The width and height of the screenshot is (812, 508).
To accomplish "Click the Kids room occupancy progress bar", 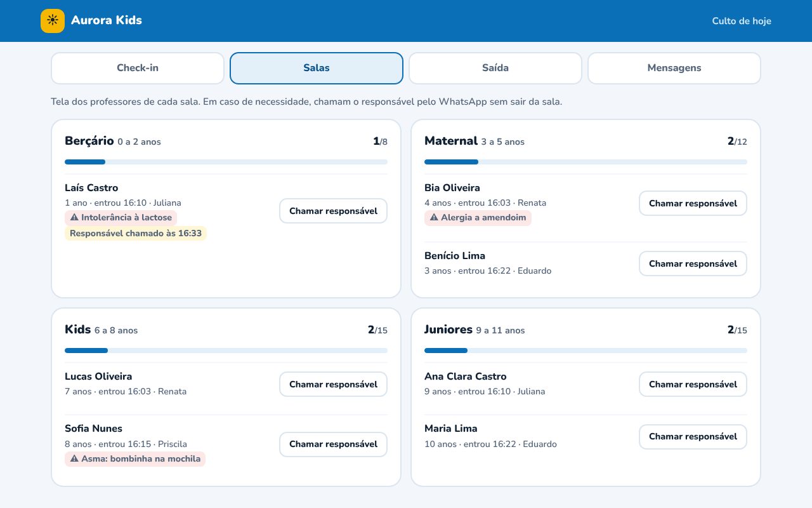I will click(x=226, y=351).
